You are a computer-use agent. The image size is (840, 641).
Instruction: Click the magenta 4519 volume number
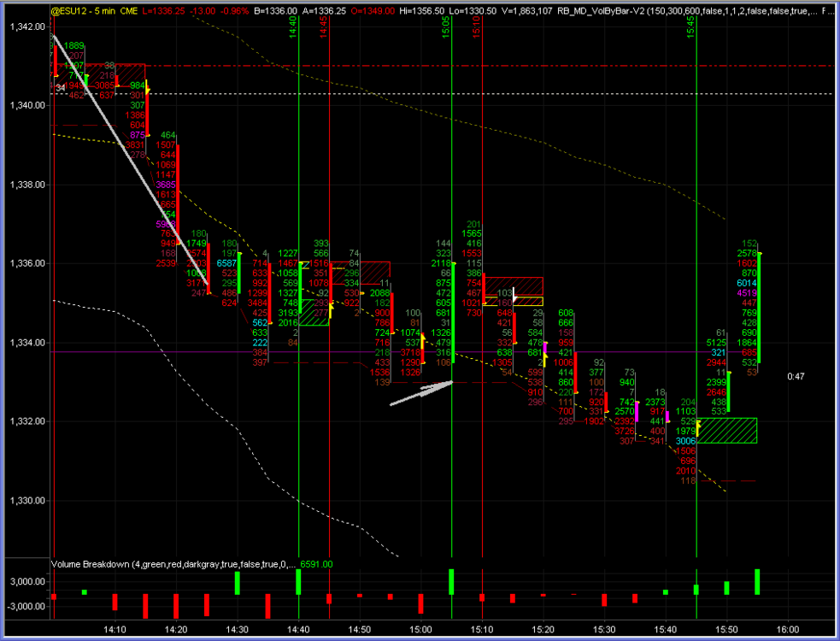tap(747, 293)
